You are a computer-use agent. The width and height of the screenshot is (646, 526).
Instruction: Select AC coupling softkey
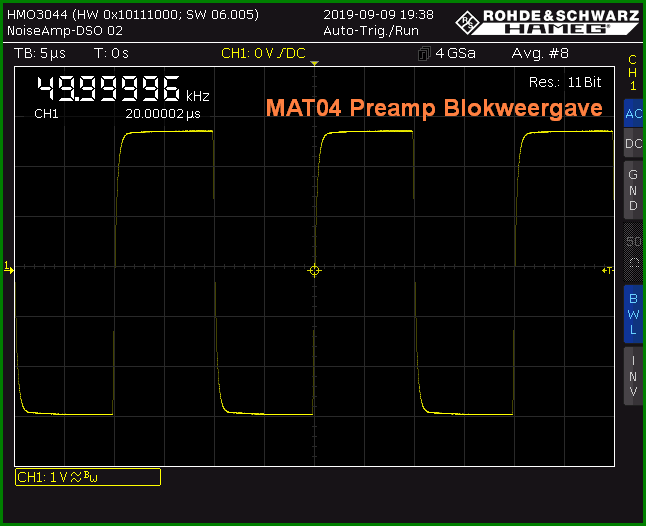pos(633,113)
